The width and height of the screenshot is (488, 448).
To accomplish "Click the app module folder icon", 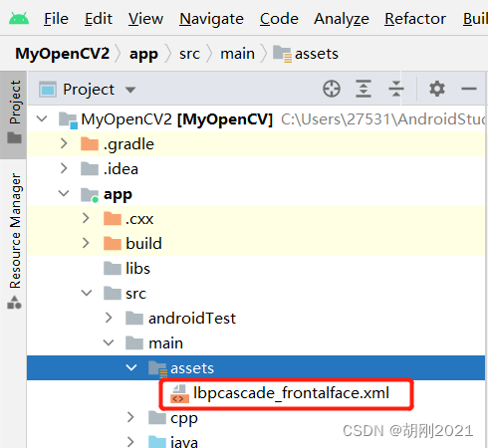I will [x=90, y=194].
